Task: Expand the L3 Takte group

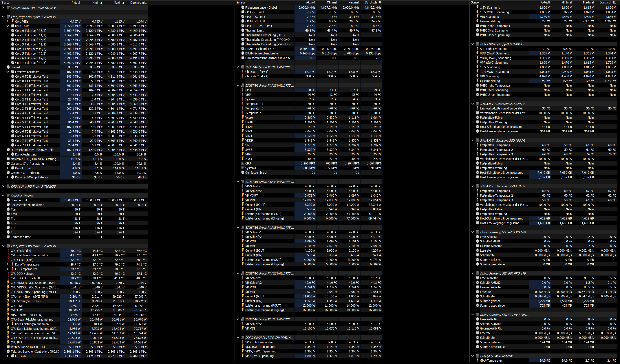Action: tap(8, 356)
